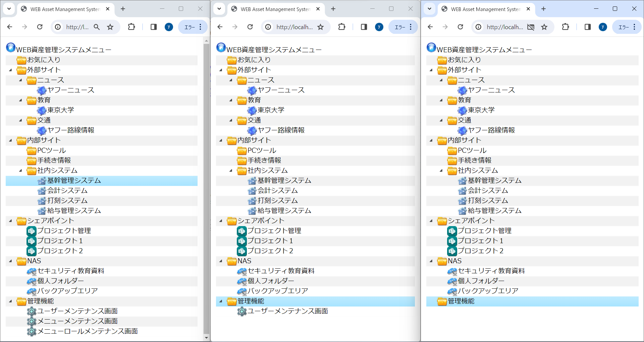644x342 pixels.
Task: Click the NAS icon beside セキュリティ教育資料 in left window
Action: (x=32, y=271)
